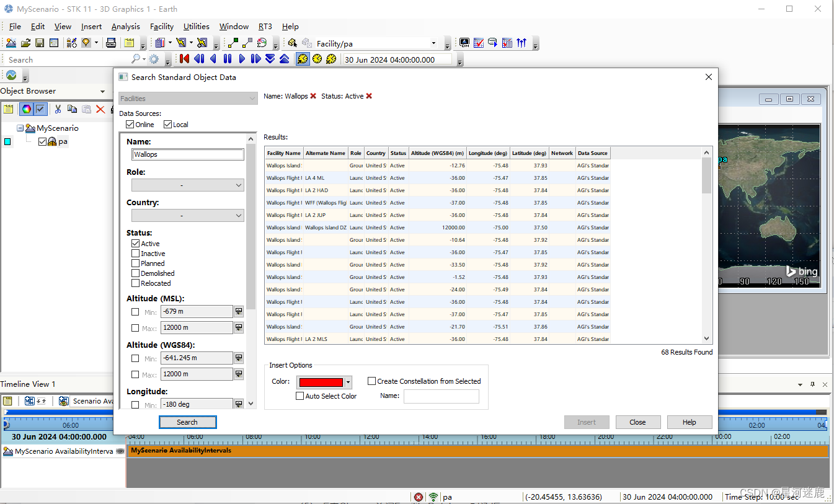Screen dimensions: 834x504
Task: Remove the Name: Wallops filter tag
Action: (313, 96)
